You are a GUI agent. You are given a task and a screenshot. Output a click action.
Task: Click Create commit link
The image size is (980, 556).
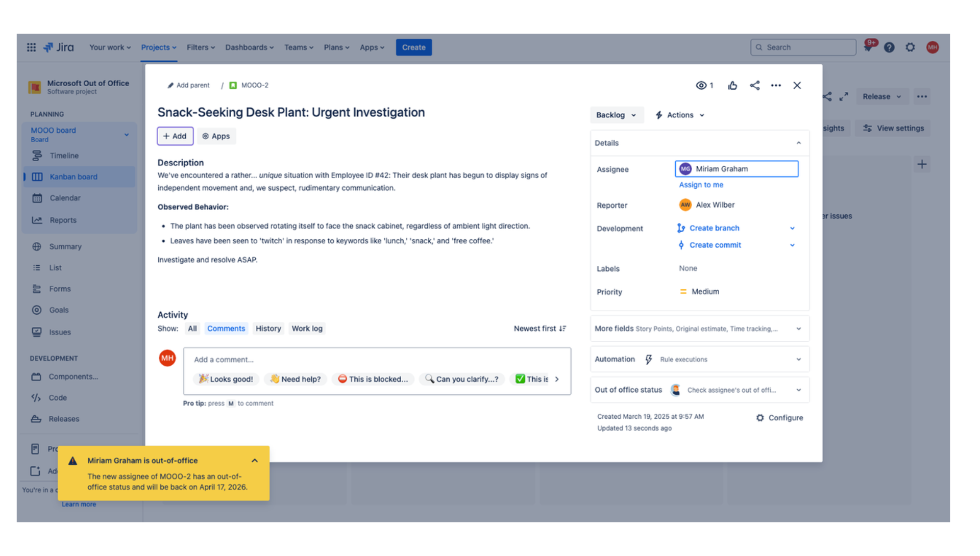click(x=715, y=245)
